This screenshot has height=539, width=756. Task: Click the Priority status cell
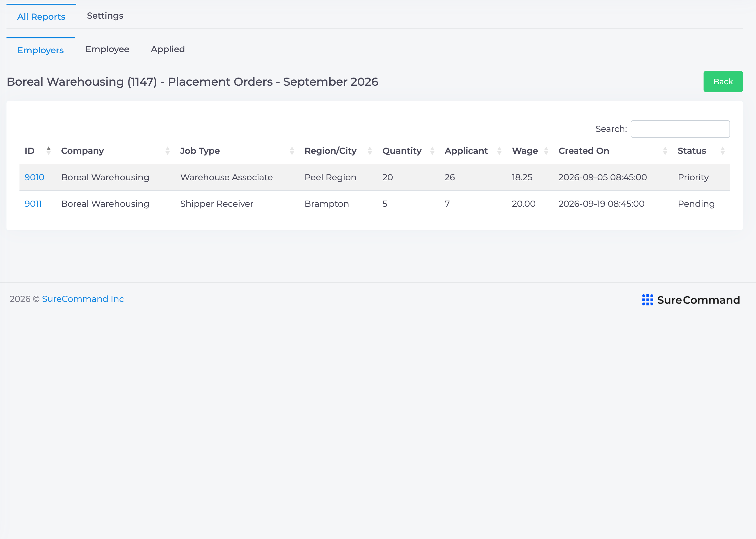[x=693, y=177]
